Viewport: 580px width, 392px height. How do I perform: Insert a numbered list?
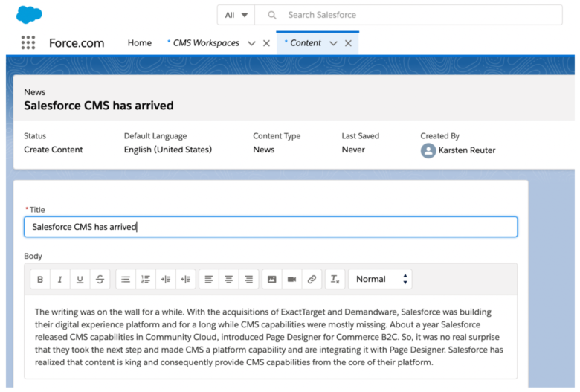pyautogui.click(x=146, y=279)
